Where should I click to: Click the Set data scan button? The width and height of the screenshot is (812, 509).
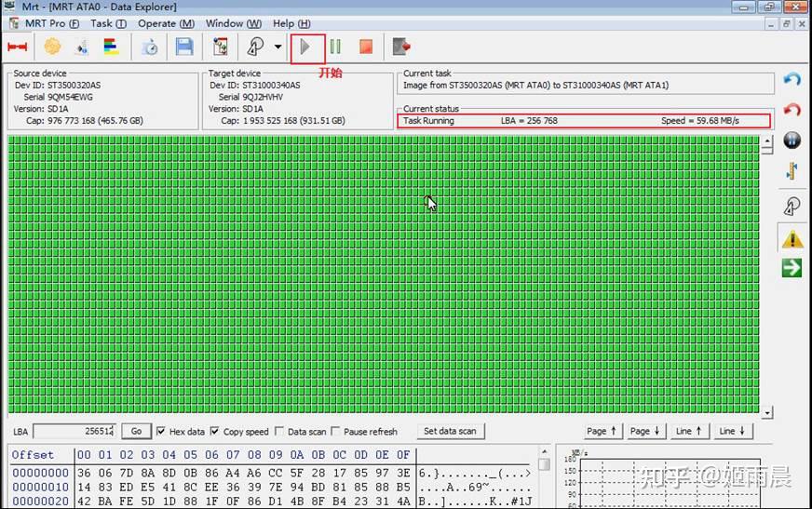tap(450, 431)
